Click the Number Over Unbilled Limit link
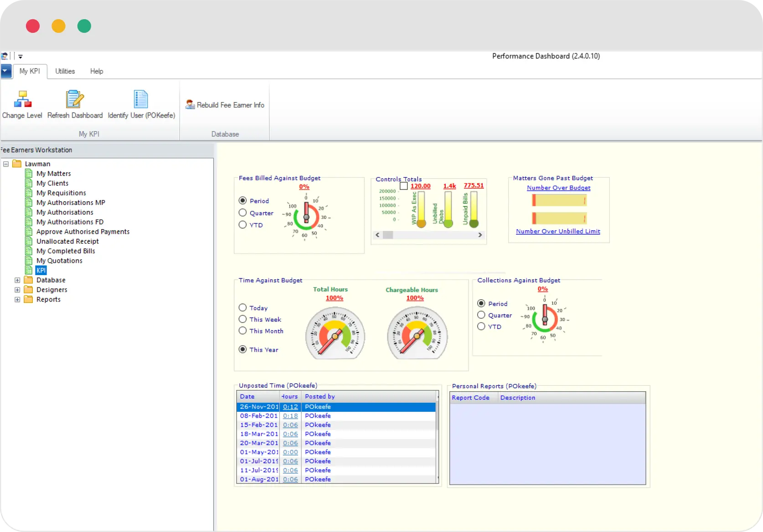The width and height of the screenshot is (763, 532). pos(558,231)
